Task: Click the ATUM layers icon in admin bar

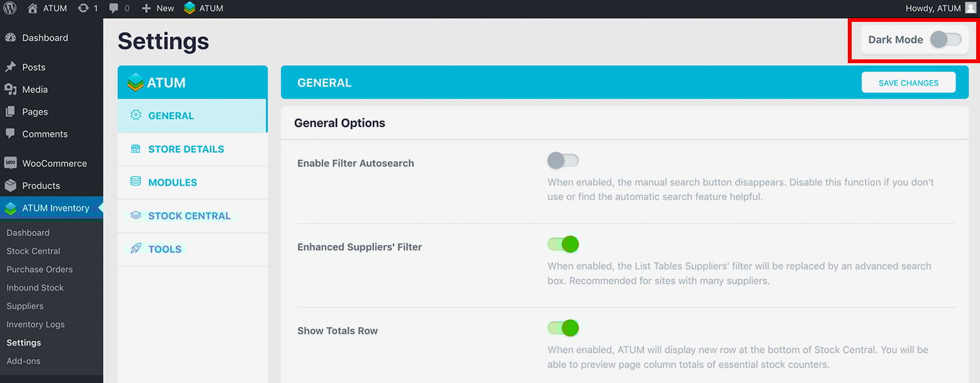Action: [190, 8]
